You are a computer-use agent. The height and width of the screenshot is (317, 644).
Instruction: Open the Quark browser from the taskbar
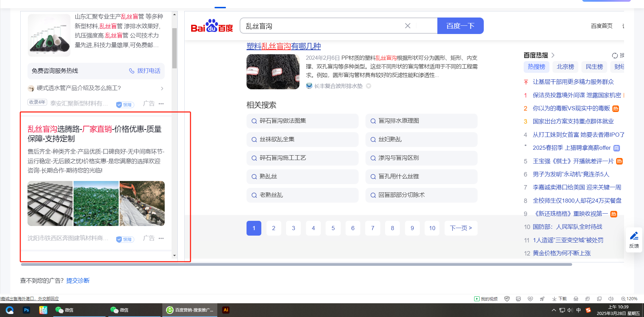10,310
